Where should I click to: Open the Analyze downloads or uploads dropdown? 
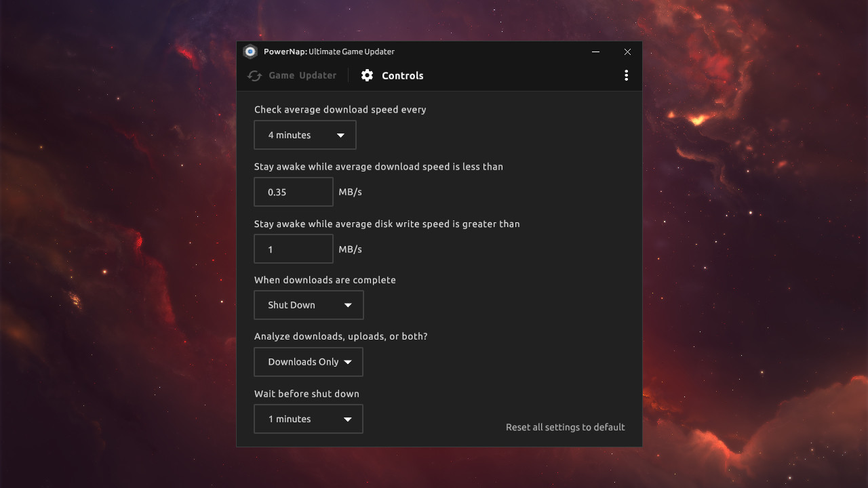tap(309, 362)
